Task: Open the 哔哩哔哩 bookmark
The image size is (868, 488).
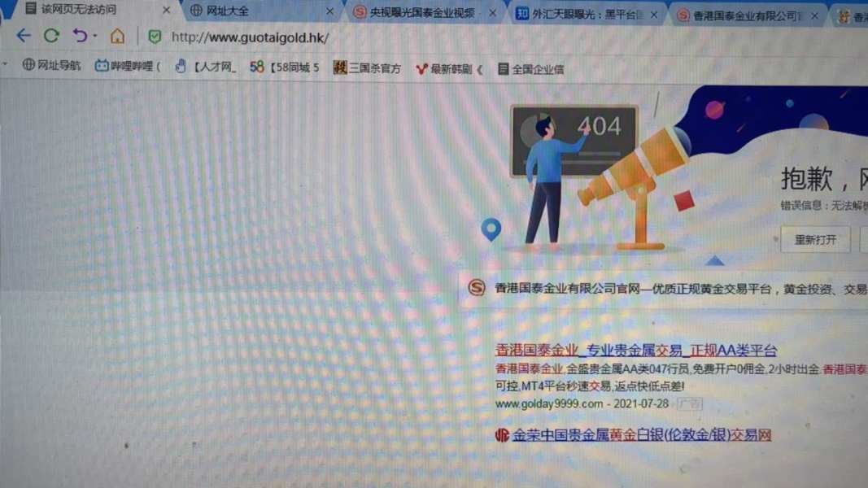Action: coord(128,67)
